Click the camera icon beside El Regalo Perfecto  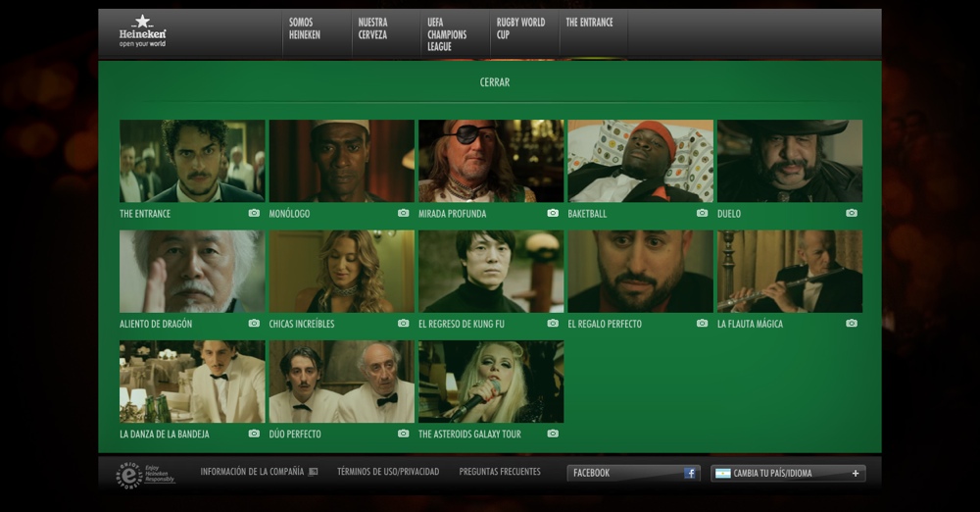click(x=702, y=323)
